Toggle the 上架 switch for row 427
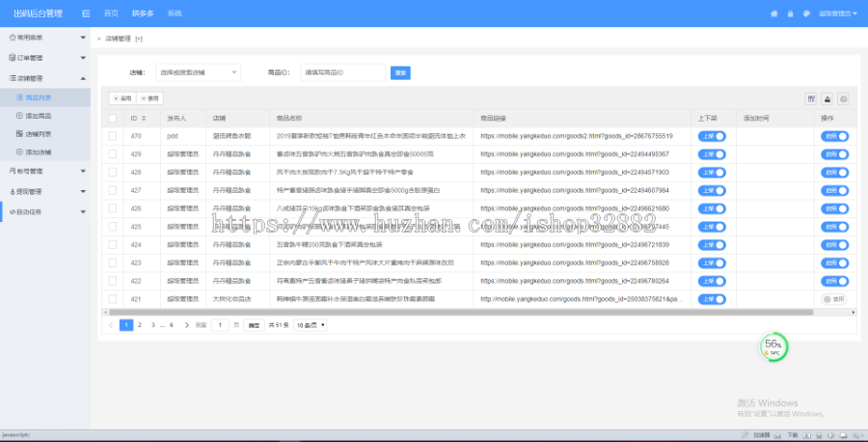This screenshot has width=868, height=442. [x=712, y=190]
